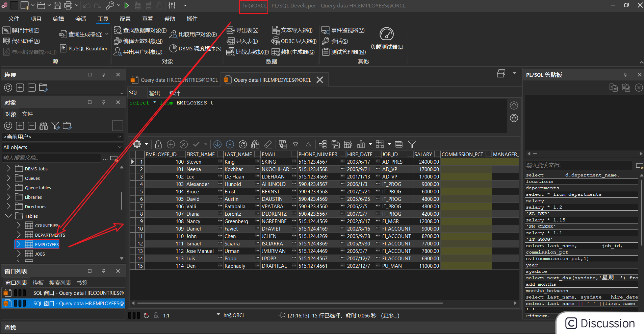Toggle the edit data lock icon
Screen dimensions: 644x334
pyautogui.click(x=158, y=144)
